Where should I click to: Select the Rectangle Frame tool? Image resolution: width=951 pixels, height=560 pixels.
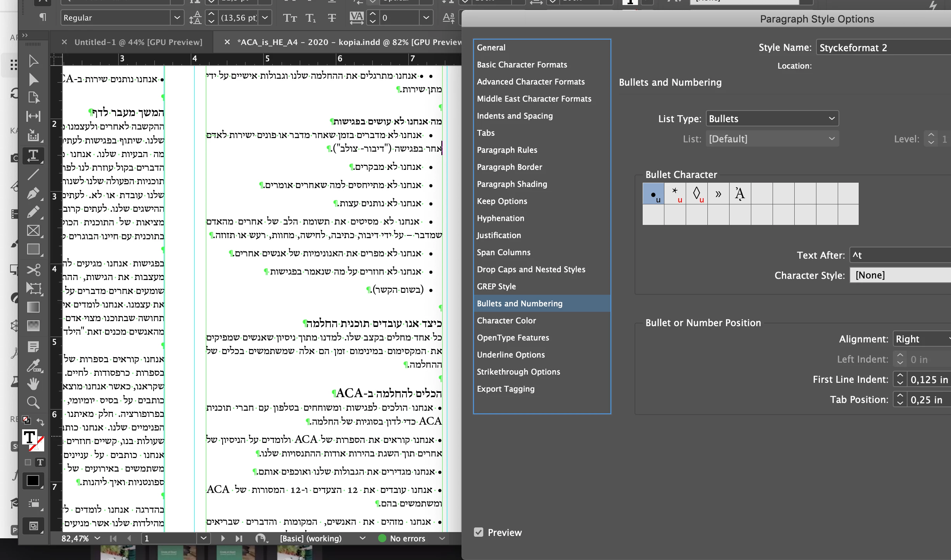(x=33, y=231)
